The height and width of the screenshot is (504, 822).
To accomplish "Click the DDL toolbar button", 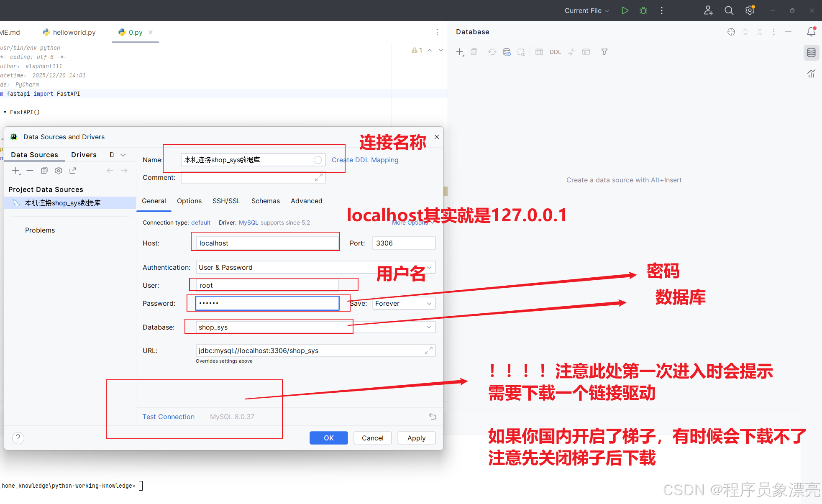I will point(555,52).
